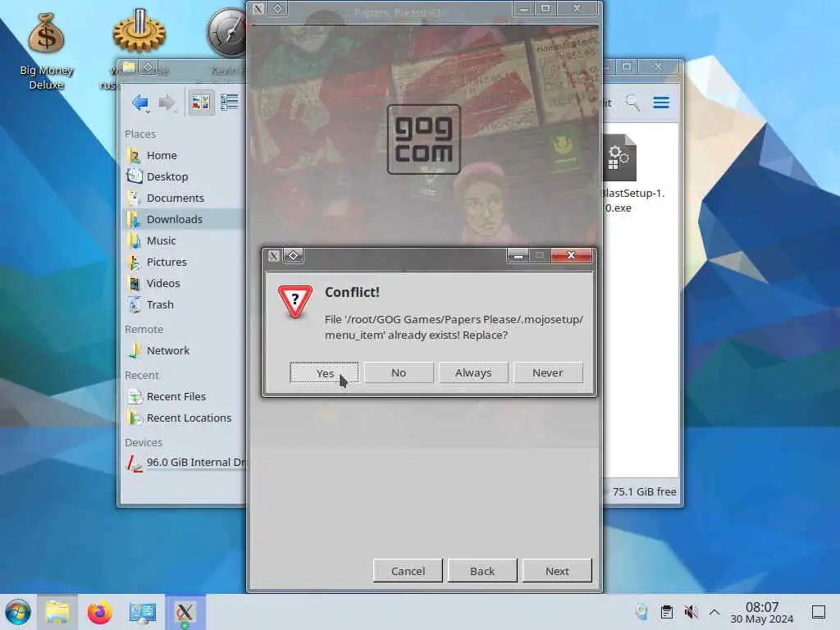Viewport: 840px width, 630px height.
Task: Select the BlastSetup exe file icon
Action: pos(622,158)
